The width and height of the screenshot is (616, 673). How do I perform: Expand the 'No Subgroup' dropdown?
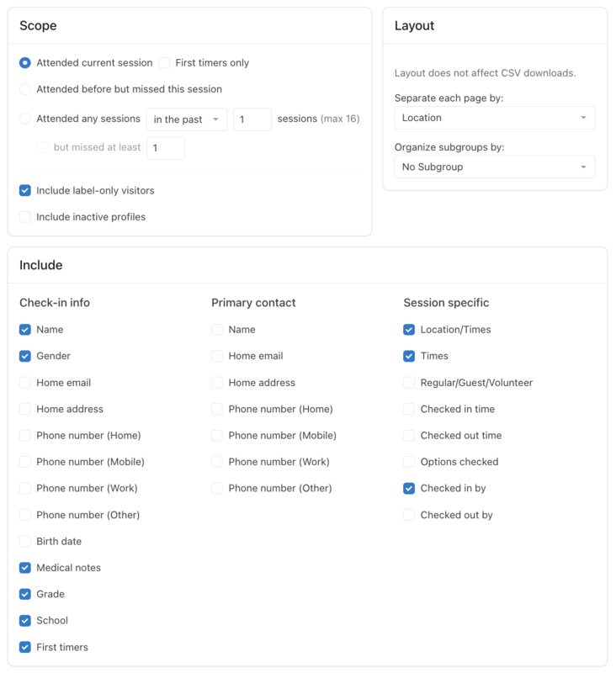tap(494, 167)
